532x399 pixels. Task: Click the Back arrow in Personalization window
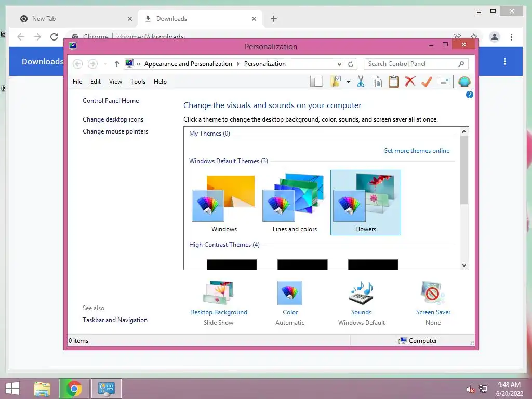click(x=78, y=64)
